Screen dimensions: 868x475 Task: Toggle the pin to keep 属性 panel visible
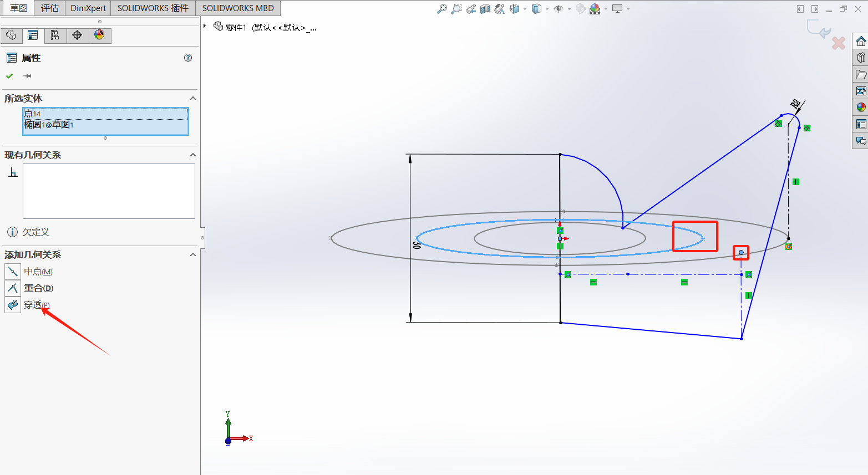pyautogui.click(x=27, y=76)
